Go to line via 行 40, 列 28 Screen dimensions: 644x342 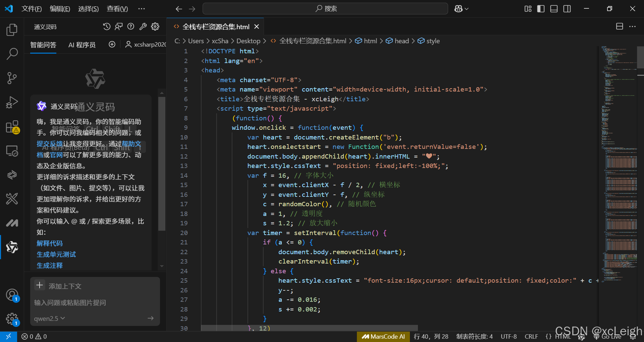pyautogui.click(x=431, y=336)
